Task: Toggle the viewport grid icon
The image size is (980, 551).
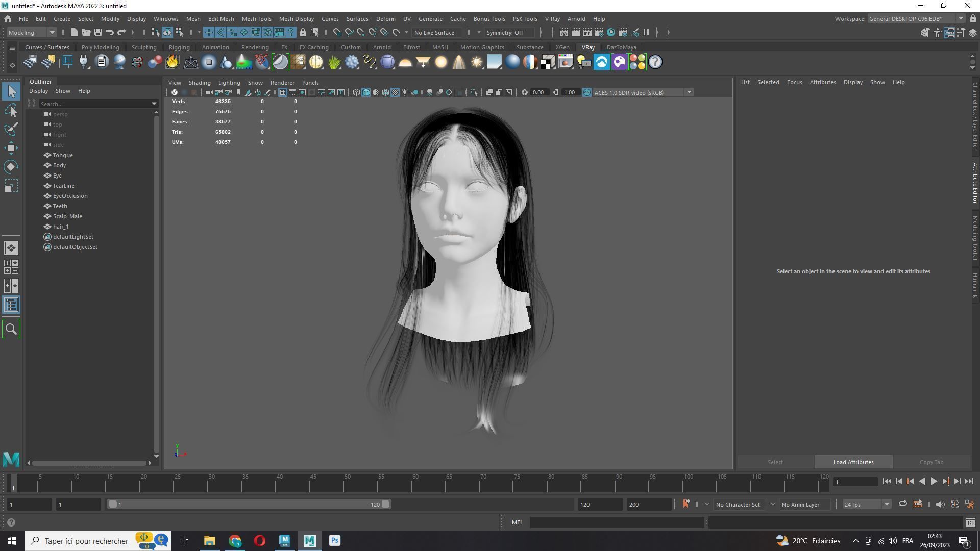Action: pyautogui.click(x=282, y=92)
